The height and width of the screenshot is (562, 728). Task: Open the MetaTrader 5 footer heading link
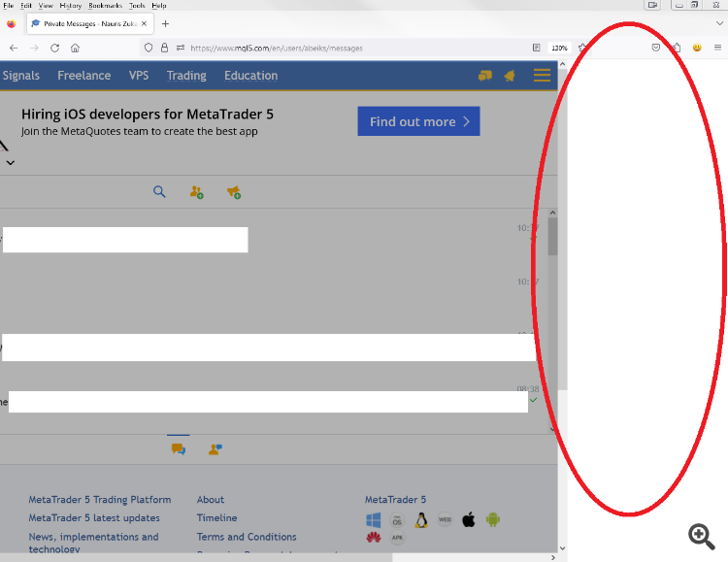pos(395,499)
